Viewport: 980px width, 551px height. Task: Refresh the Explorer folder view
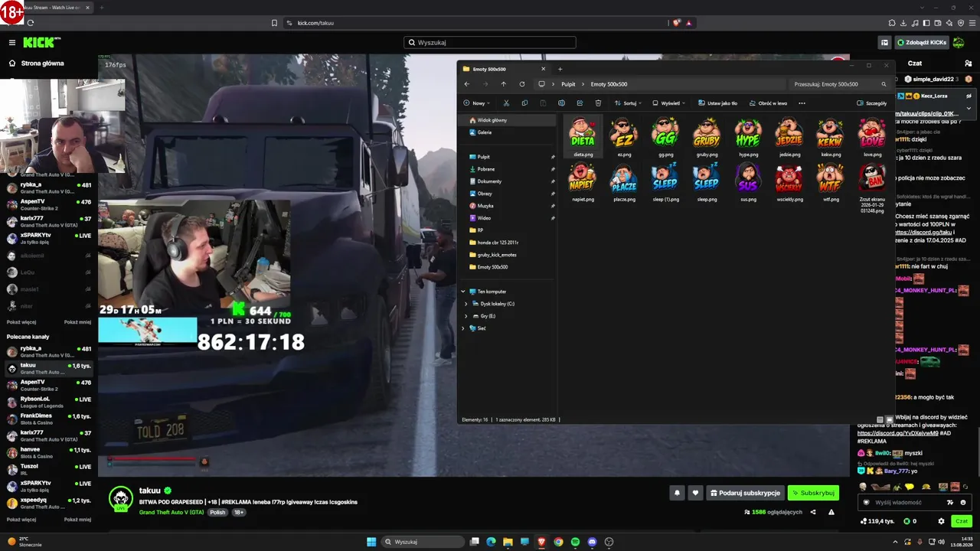[522, 84]
